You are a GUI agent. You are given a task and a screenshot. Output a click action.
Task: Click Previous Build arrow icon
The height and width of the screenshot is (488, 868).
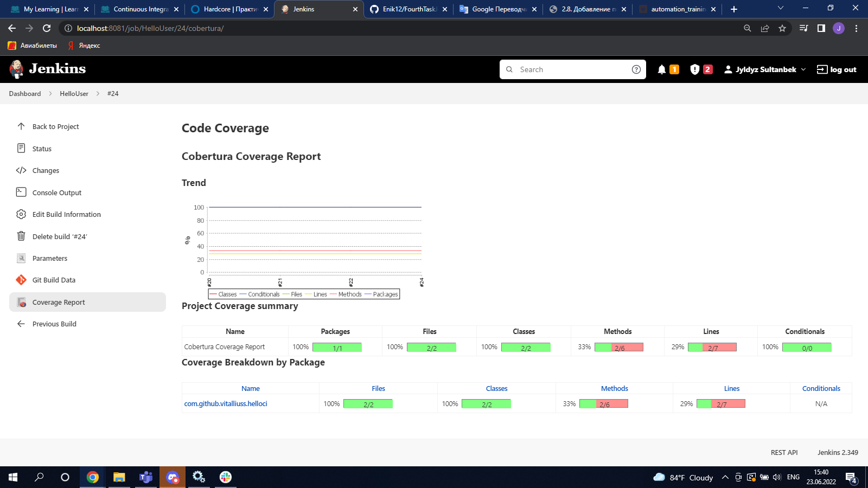pyautogui.click(x=21, y=324)
